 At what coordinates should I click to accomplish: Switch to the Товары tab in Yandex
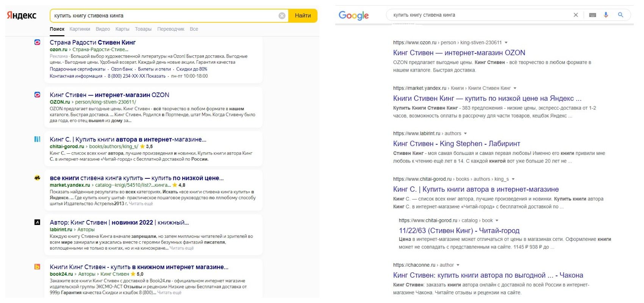point(143,29)
